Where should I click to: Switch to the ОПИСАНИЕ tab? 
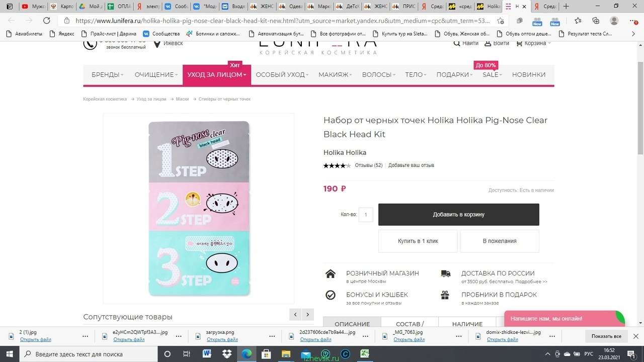click(352, 322)
